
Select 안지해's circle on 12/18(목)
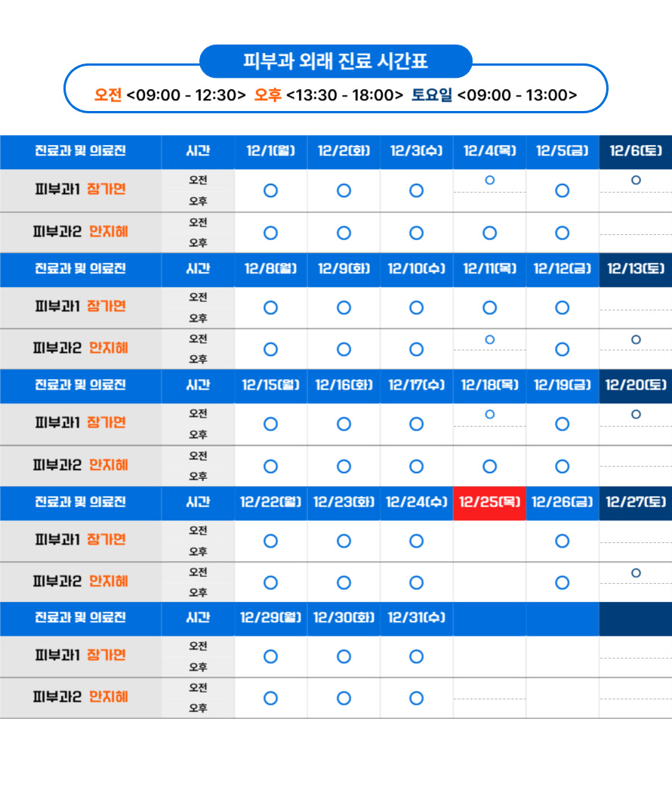click(x=489, y=466)
